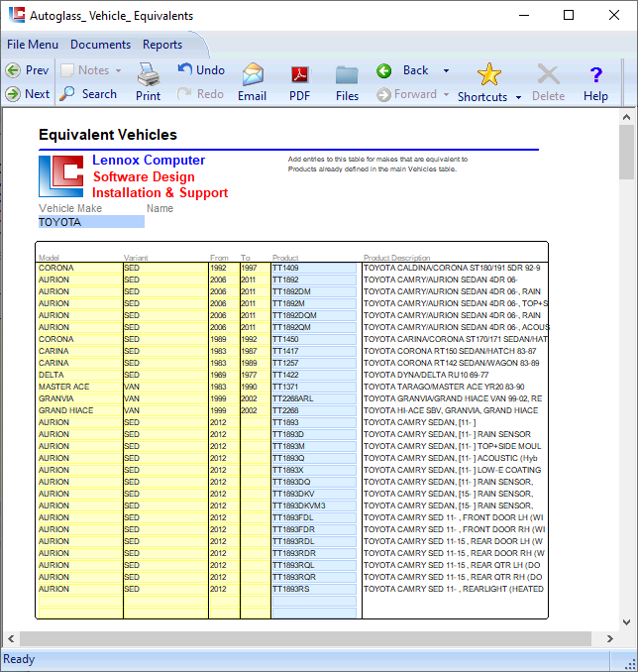Click the horizontal scrollbar right arrow
The image size is (638, 672).
pos(609,638)
